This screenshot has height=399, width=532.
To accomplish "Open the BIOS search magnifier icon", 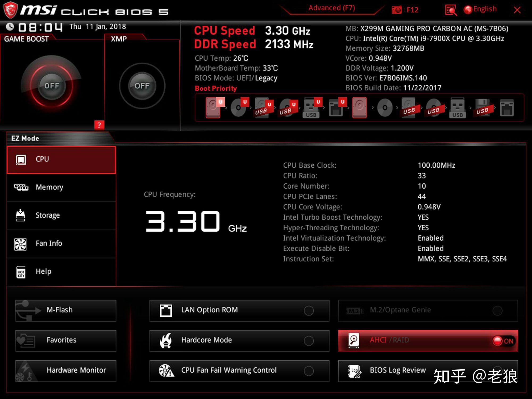I will (x=451, y=10).
